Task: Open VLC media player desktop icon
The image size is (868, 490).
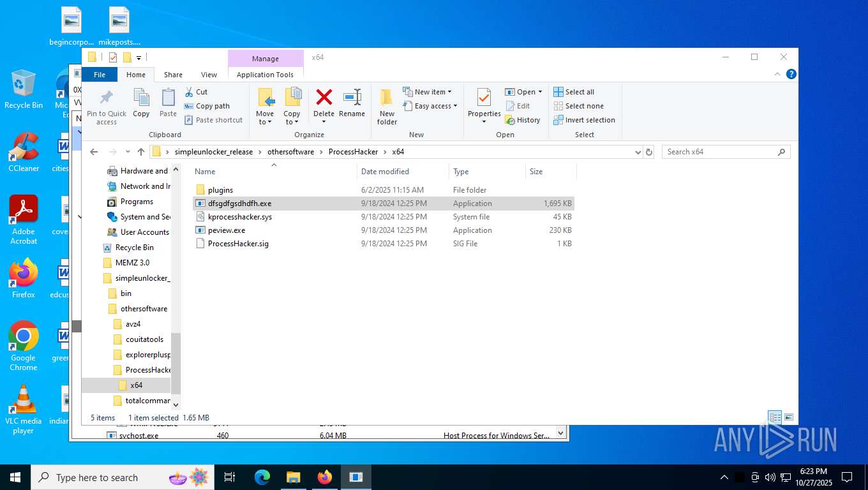Action: coord(24,410)
